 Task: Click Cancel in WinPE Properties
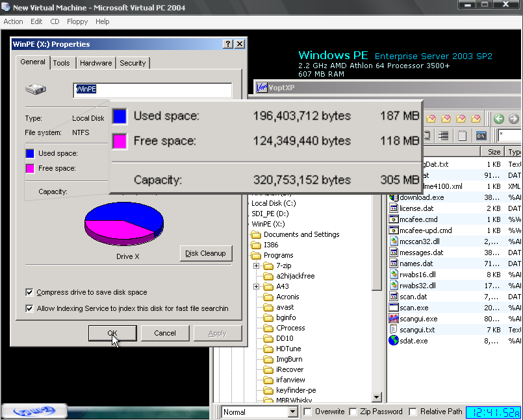click(165, 333)
